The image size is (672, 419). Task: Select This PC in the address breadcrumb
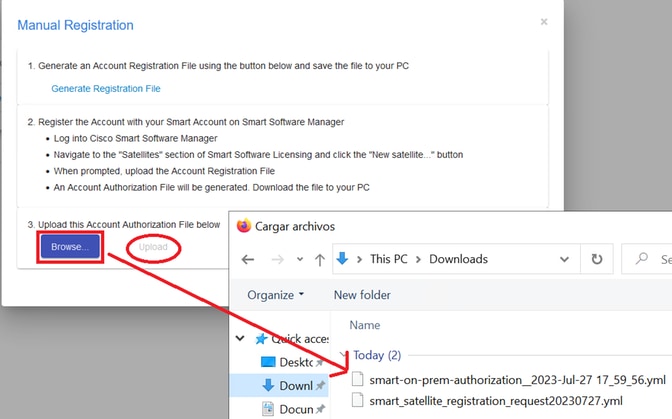[x=389, y=259]
